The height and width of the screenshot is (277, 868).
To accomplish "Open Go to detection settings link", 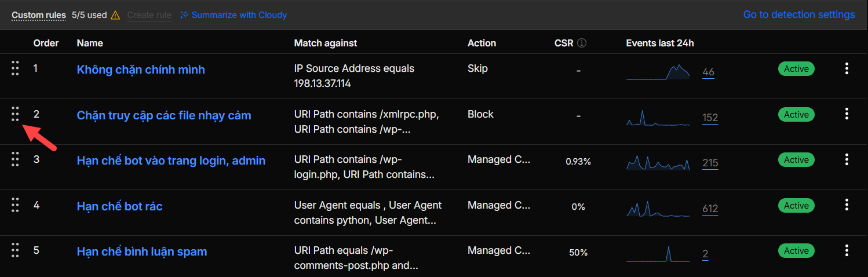I will pyautogui.click(x=798, y=14).
